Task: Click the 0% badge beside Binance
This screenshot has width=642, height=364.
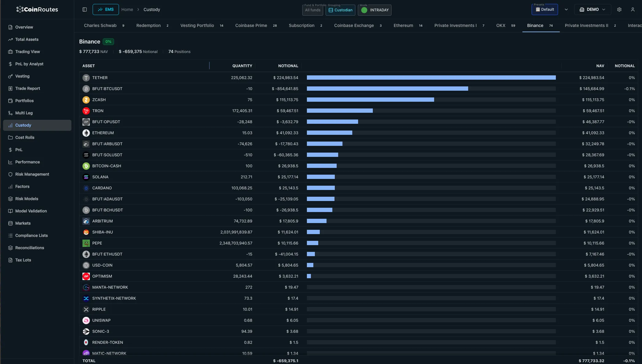Action: point(108,42)
